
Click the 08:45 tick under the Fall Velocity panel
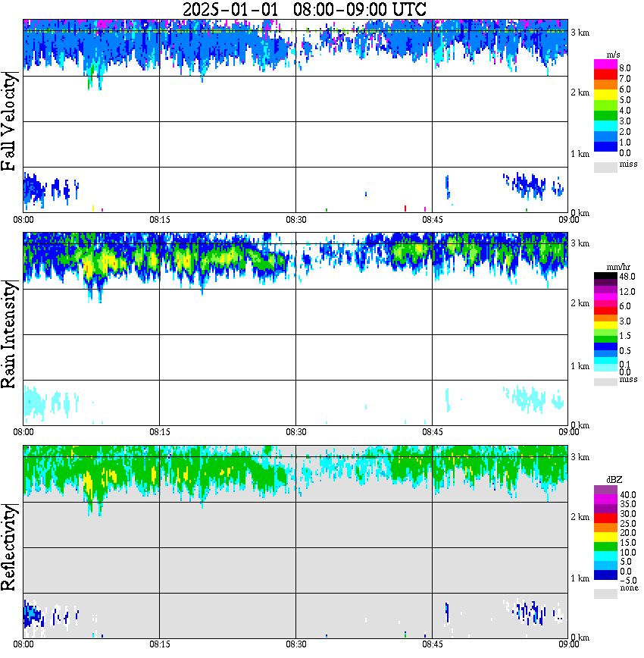(x=433, y=220)
